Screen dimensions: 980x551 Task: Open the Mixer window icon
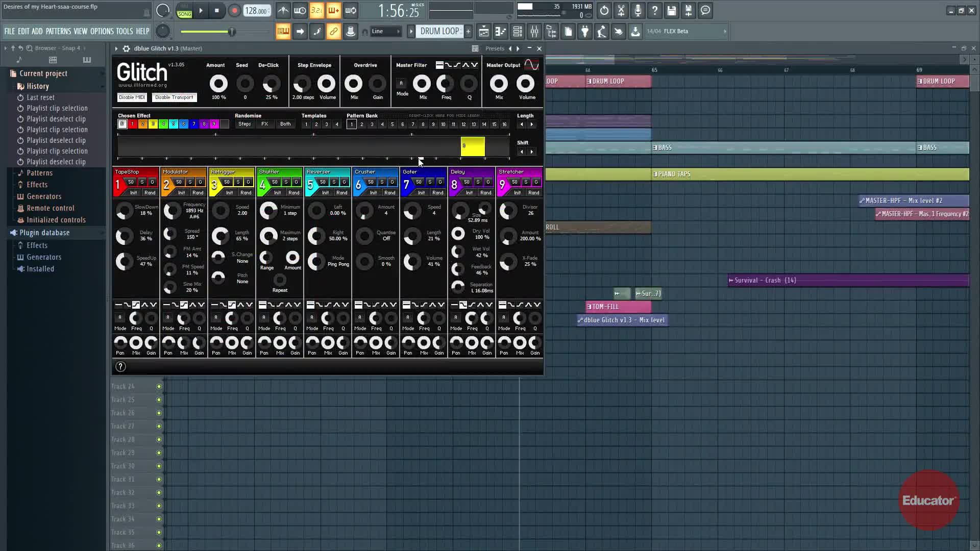tap(534, 32)
